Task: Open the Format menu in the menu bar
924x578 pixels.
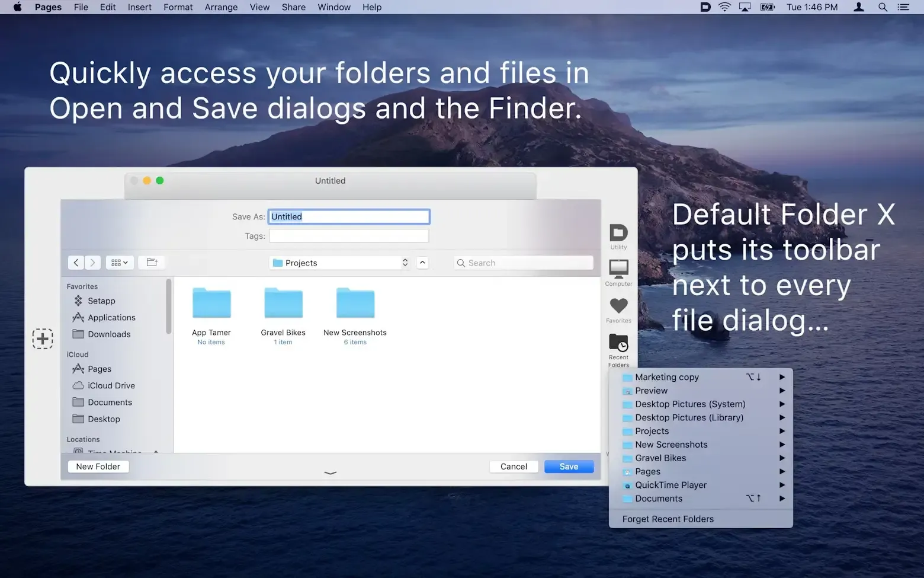Action: click(178, 7)
